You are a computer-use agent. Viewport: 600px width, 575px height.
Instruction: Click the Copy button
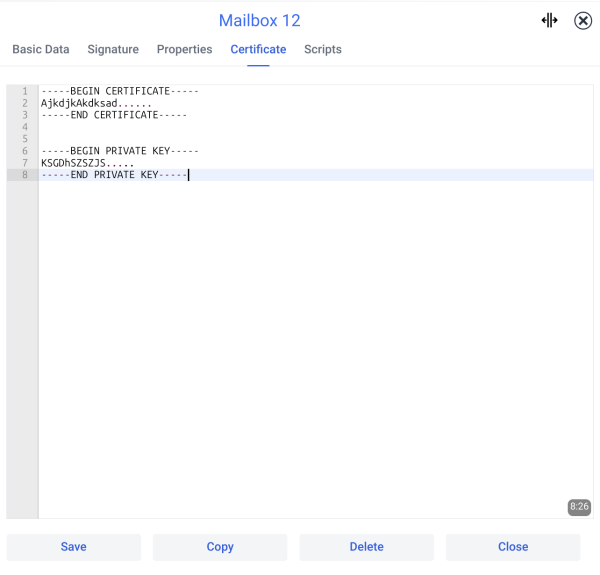click(220, 547)
